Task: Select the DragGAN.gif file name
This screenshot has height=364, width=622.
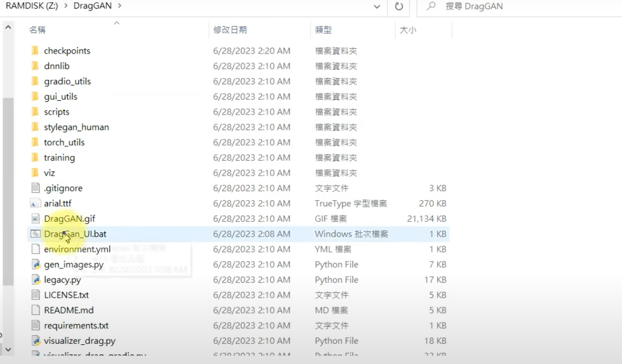Action: (x=70, y=218)
